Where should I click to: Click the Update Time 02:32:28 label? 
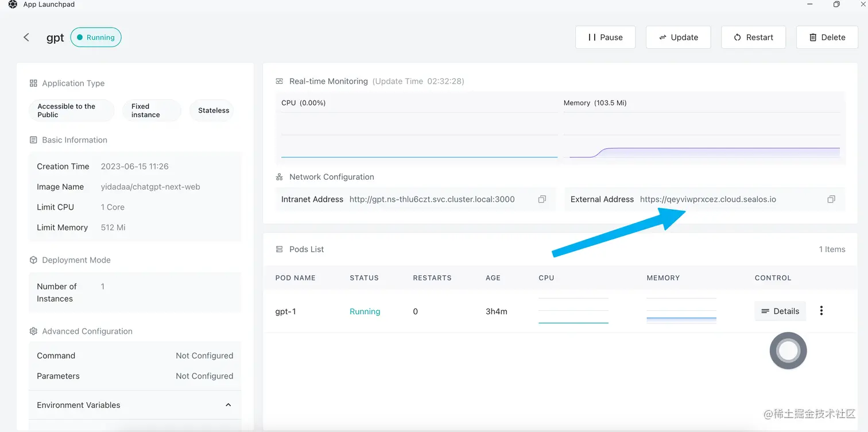point(418,82)
